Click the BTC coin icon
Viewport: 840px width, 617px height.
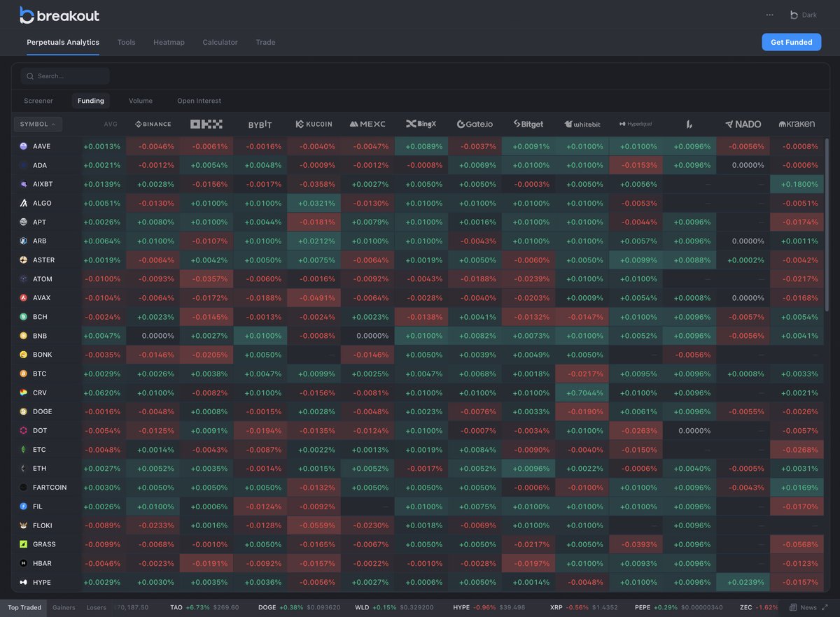(24, 374)
